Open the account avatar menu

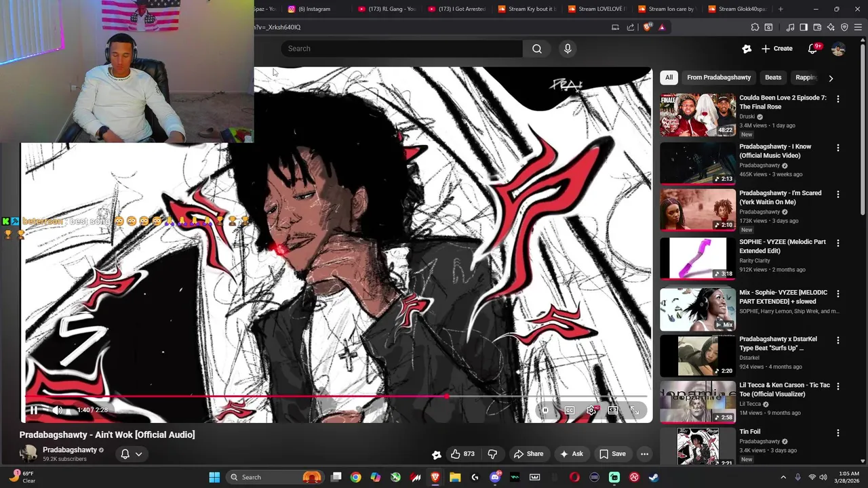[x=838, y=49]
